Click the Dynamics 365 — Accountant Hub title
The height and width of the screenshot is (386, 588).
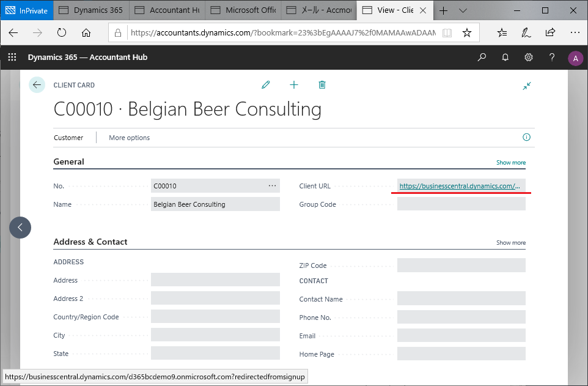[x=88, y=57]
